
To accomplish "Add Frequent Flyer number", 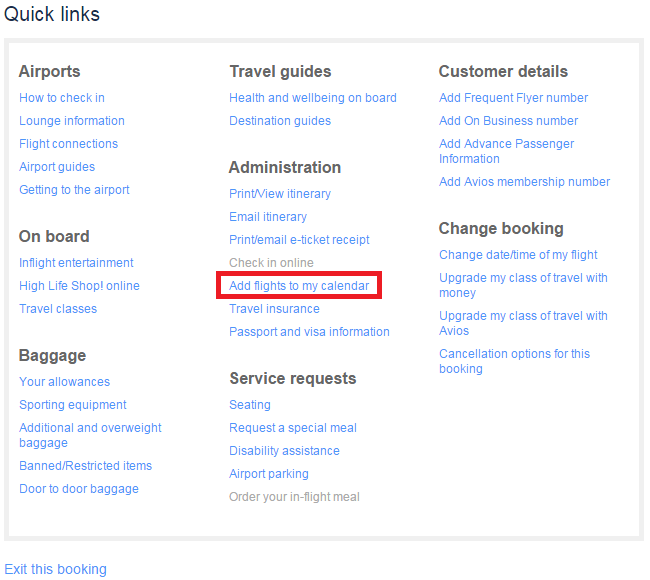I will [x=514, y=98].
